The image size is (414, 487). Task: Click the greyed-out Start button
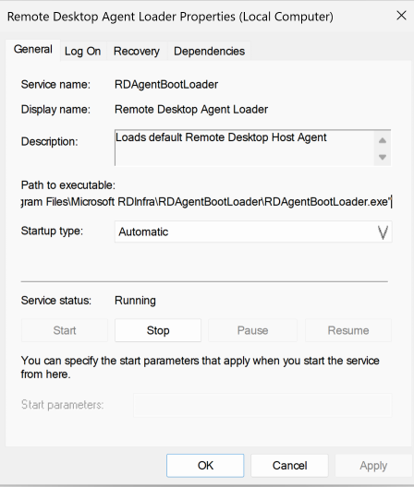[64, 330]
